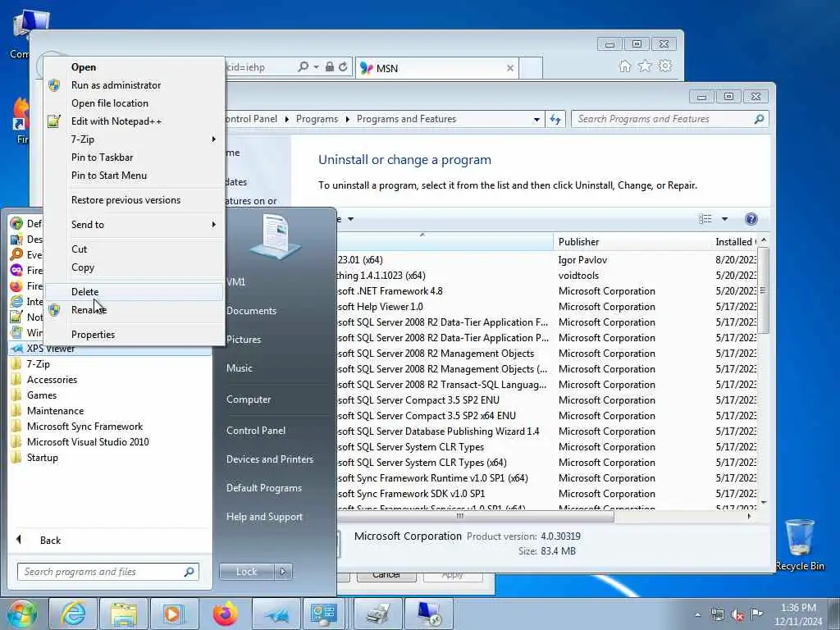Open Internet Explorer favorites star
The width and height of the screenshot is (840, 630).
click(645, 66)
